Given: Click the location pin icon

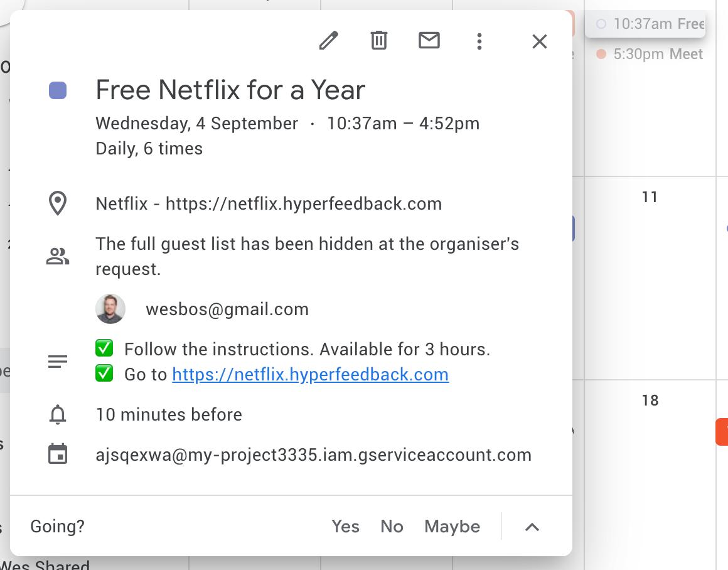Looking at the screenshot, I should [58, 203].
